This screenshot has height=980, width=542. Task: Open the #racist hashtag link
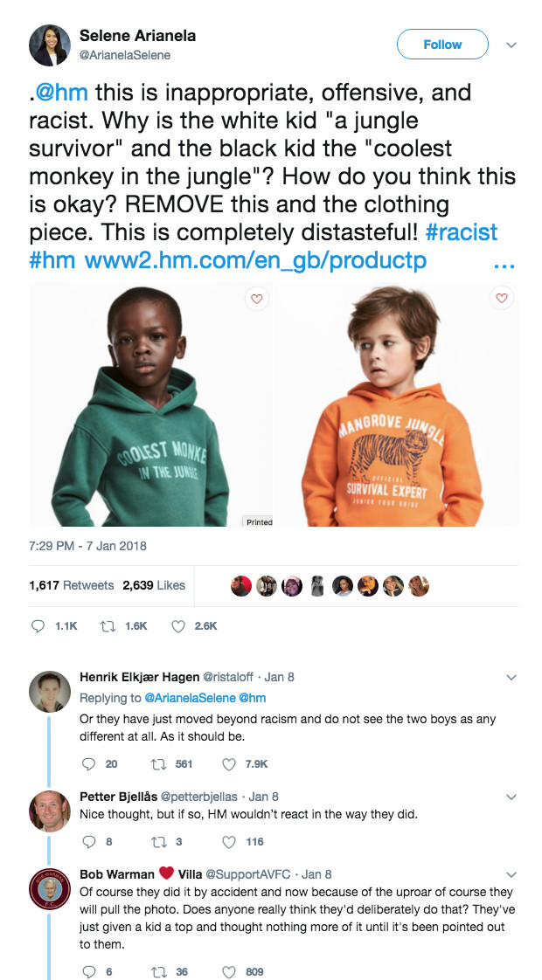(461, 232)
